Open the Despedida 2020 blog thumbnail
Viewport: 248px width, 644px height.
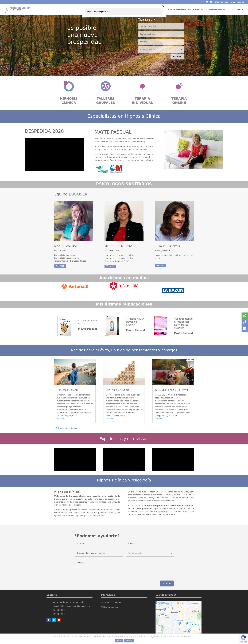click(173, 372)
